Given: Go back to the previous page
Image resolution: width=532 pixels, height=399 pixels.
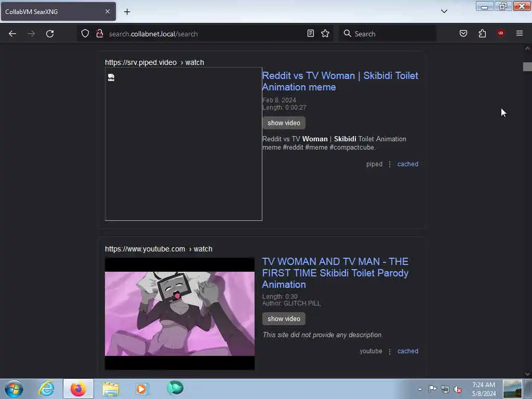Looking at the screenshot, I should tap(12, 34).
